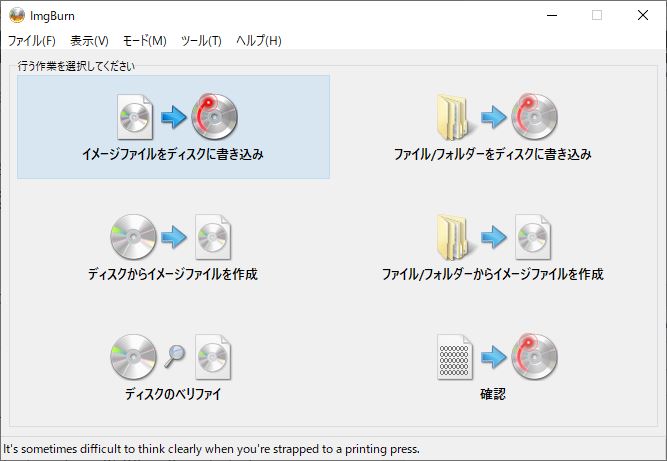Viewport: 667px width, 461px height.
Task: Select ディスクからイメージファイルを作成 option
Action: [x=173, y=248]
